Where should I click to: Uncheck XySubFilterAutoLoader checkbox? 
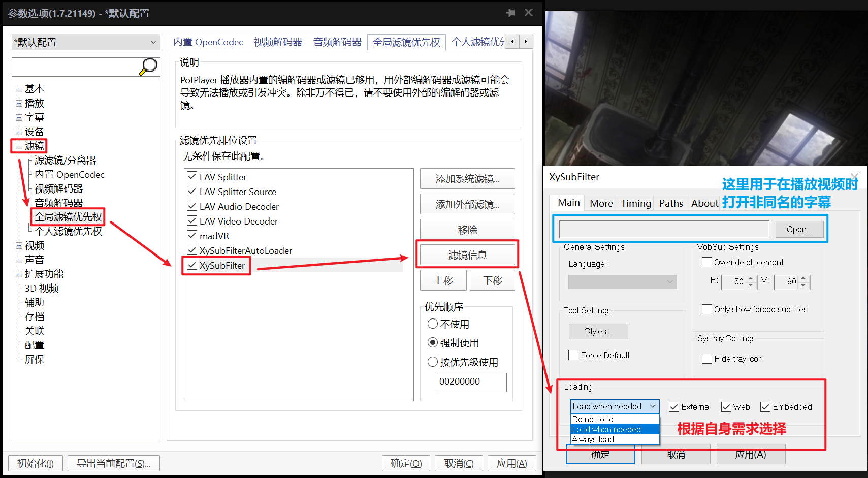click(192, 250)
